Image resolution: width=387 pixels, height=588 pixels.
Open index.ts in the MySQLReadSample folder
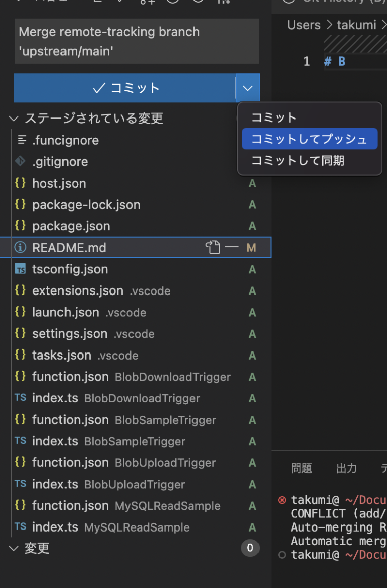55,527
